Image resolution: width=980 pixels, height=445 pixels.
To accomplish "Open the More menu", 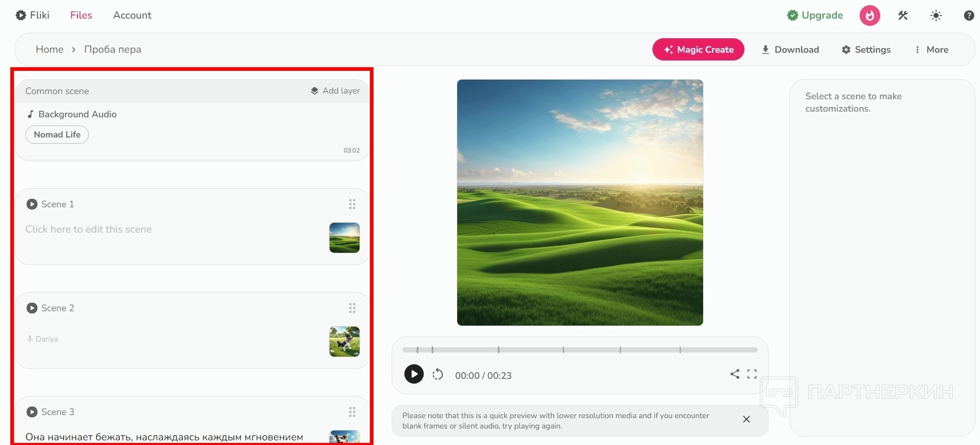I will (x=931, y=50).
